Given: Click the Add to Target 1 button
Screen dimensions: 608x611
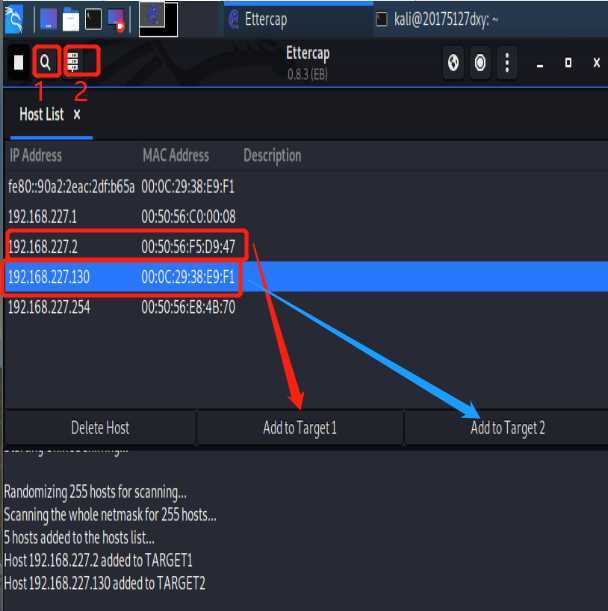Looking at the screenshot, I should point(300,428).
